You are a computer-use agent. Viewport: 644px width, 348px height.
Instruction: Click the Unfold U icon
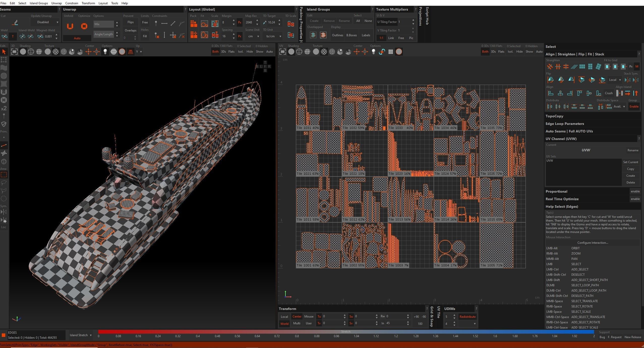(x=70, y=26)
